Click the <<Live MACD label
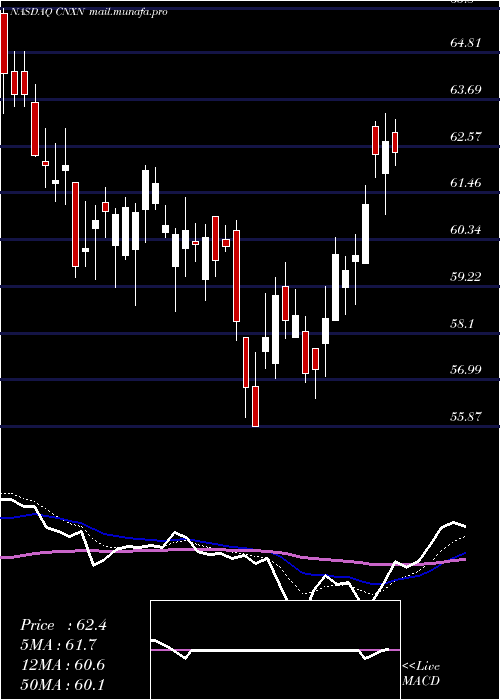The width and height of the screenshot is (500, 700). click(x=421, y=673)
